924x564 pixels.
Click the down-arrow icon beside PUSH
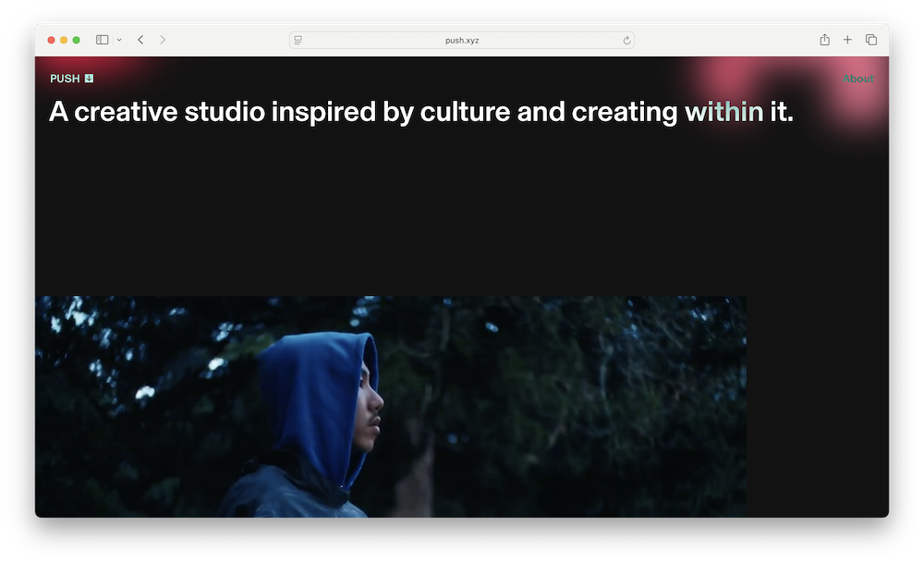[x=89, y=79]
